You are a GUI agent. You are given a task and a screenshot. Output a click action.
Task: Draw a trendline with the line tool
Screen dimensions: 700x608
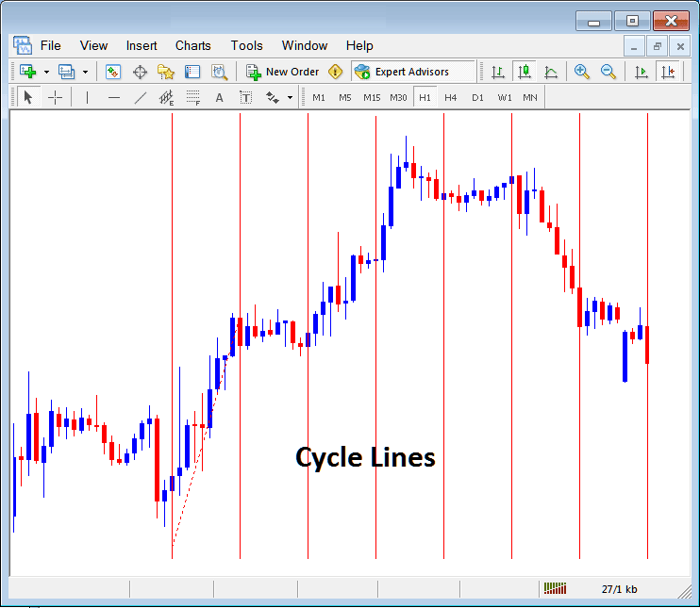pos(141,97)
